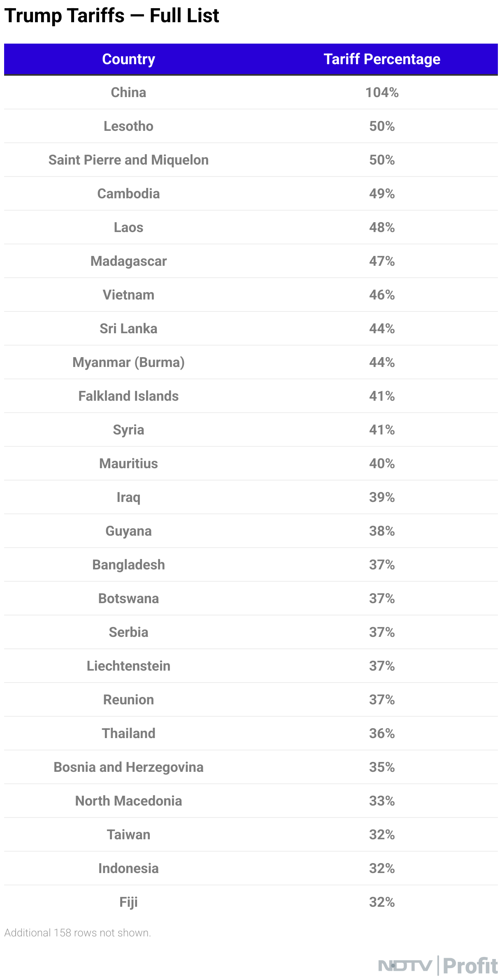Click the Country column header

pos(128,59)
